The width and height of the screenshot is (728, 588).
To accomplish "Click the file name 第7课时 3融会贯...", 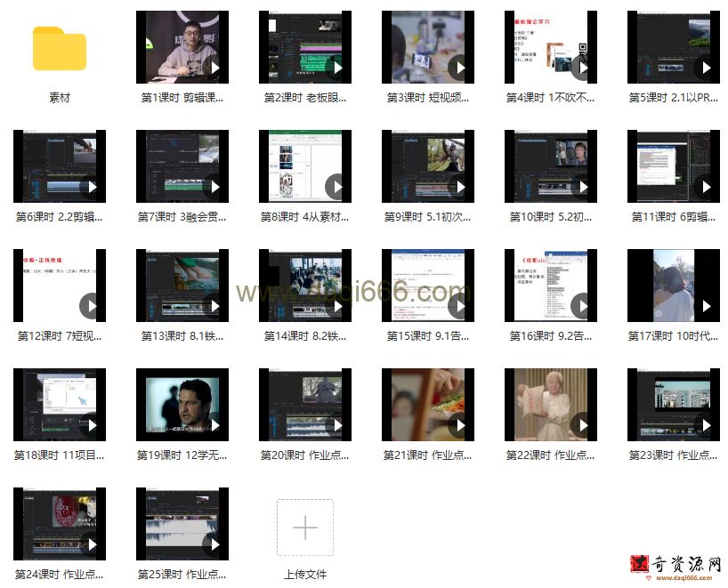I will (x=182, y=217).
